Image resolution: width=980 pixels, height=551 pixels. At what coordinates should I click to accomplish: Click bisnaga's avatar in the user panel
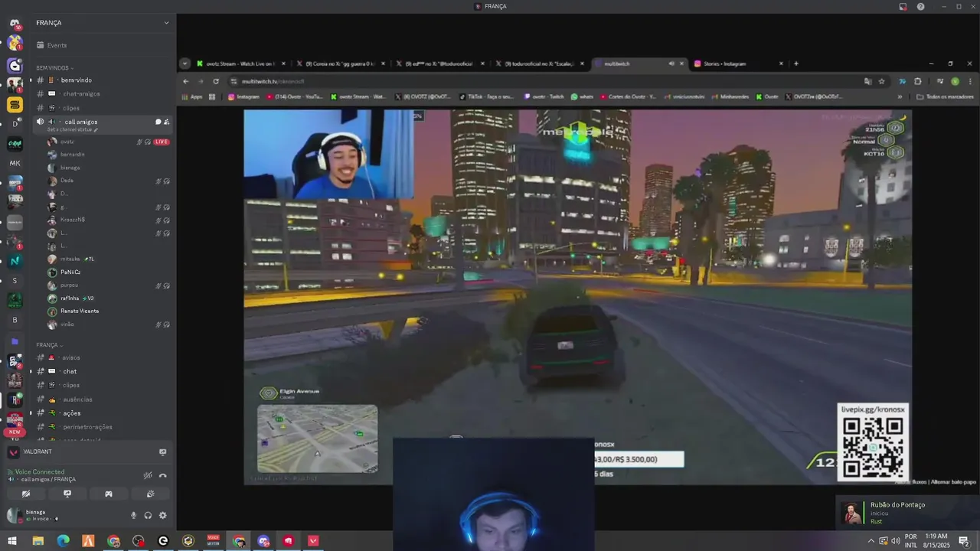point(15,516)
